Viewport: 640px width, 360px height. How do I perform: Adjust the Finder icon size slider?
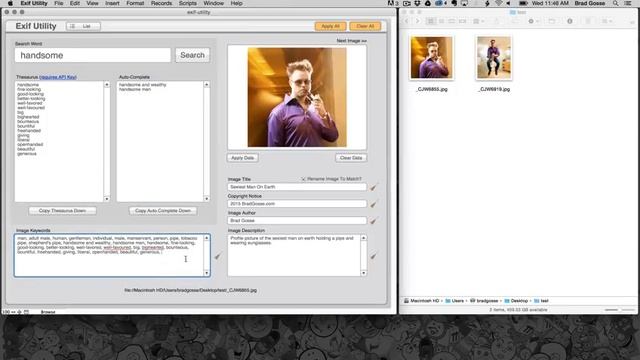[619, 310]
